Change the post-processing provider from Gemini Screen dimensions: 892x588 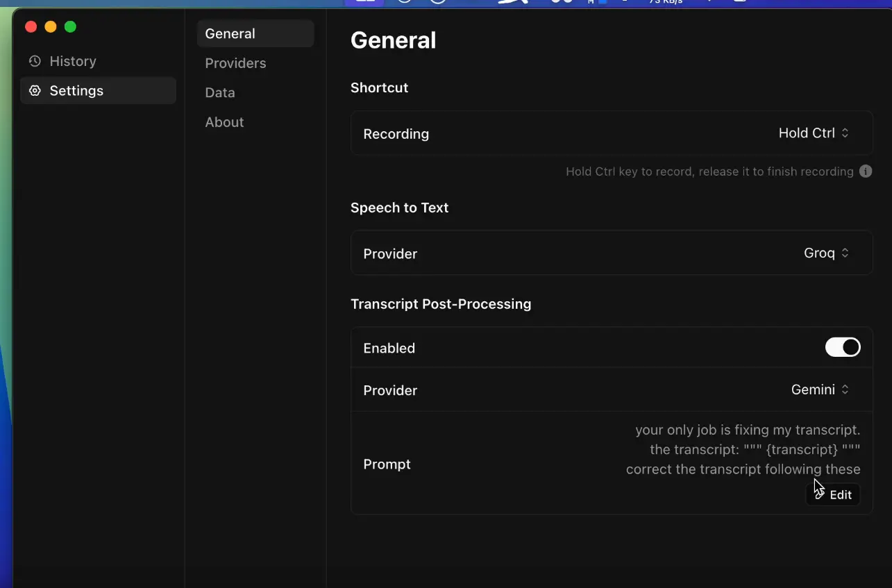coord(819,389)
